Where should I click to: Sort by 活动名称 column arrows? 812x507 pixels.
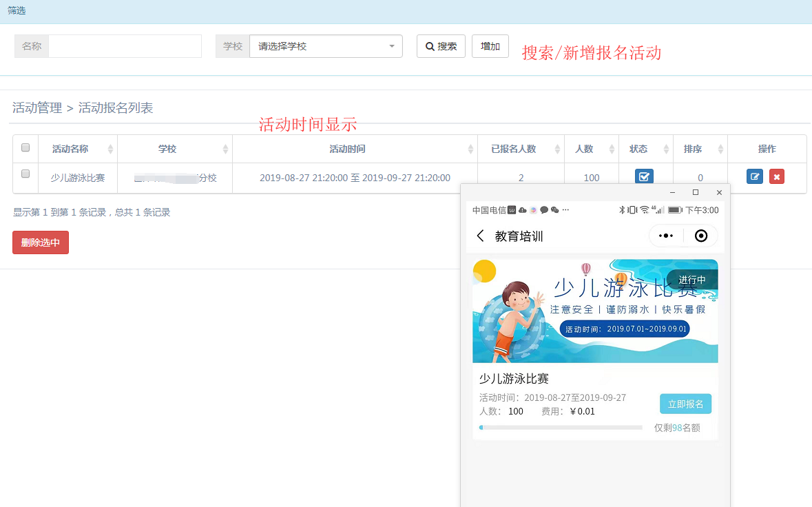(110, 149)
